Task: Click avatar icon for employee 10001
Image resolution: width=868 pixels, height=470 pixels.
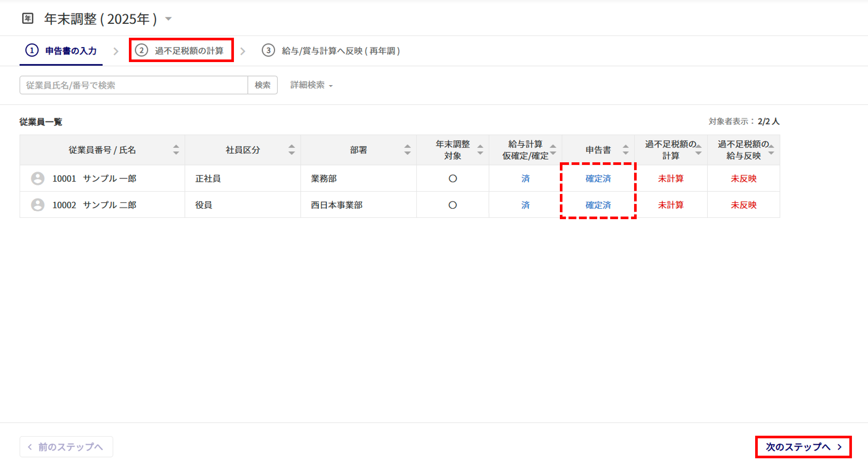Action: tap(38, 178)
